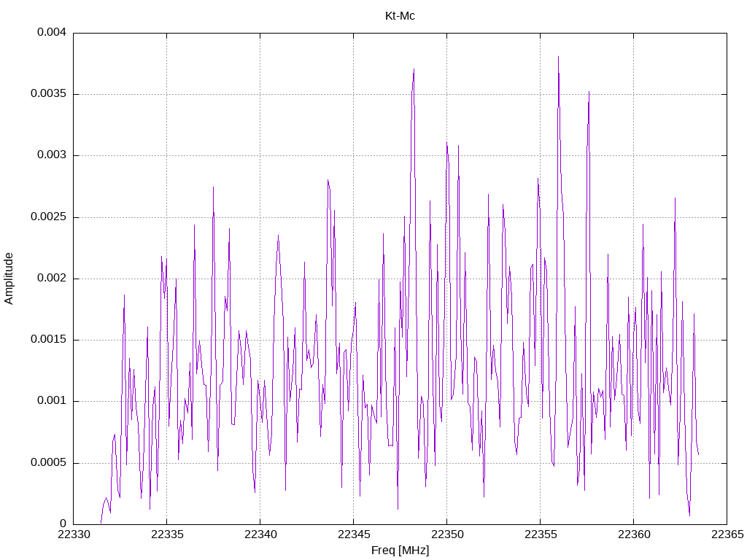Click the y-axis tick label 0.003
This screenshot has height=560, width=747.
pos(52,155)
